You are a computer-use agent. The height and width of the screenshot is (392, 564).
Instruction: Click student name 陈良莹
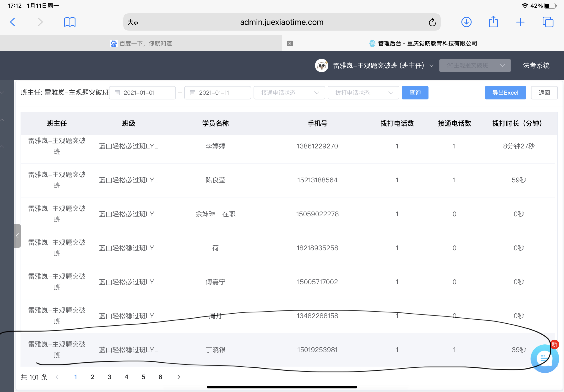pos(215,180)
